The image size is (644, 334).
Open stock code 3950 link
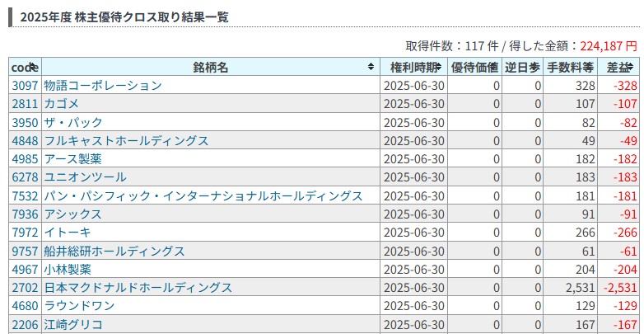click(25, 122)
